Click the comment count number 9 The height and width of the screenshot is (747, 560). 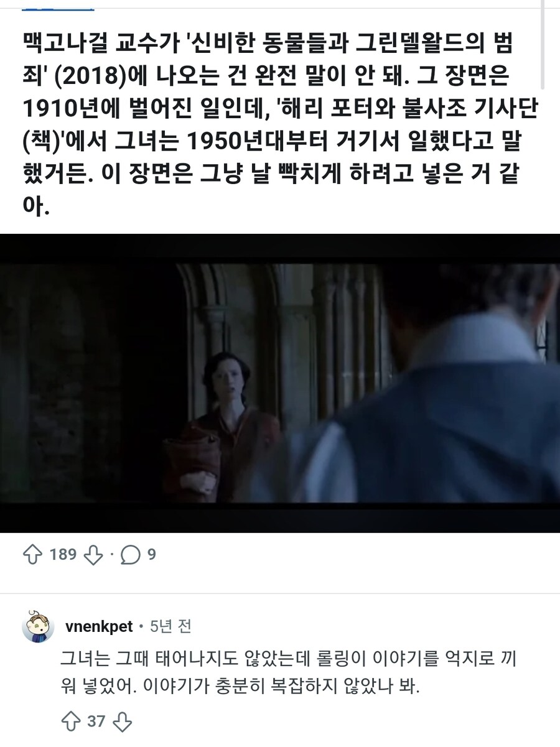pos(151,554)
